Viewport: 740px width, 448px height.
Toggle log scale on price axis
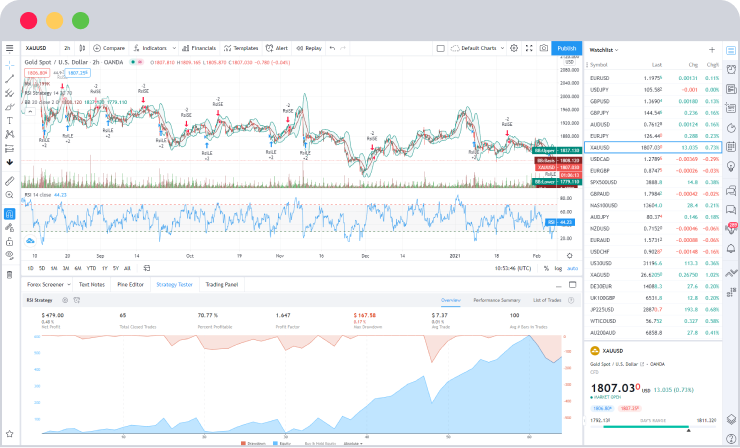point(558,268)
